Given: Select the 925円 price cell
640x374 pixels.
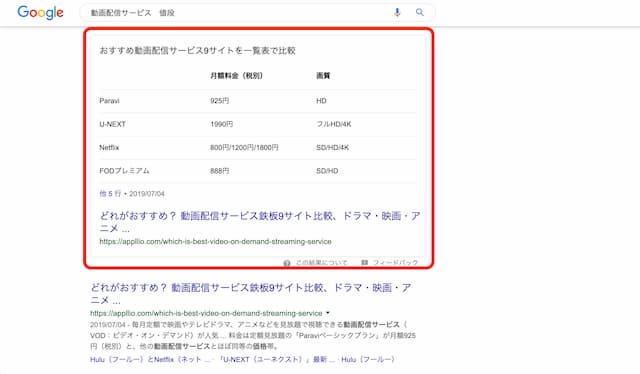Looking at the screenshot, I should pos(220,101).
